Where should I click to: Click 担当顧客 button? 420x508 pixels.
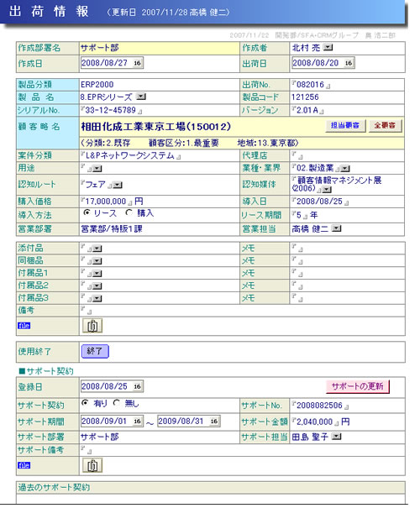[x=345, y=125]
